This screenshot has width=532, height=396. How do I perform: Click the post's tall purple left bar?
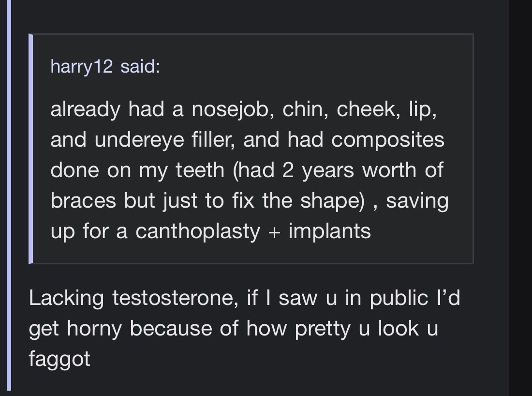pyautogui.click(x=9, y=194)
